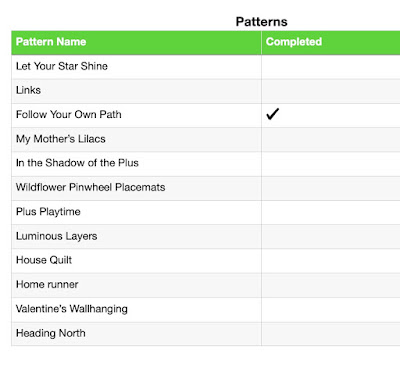Image resolution: width=400 pixels, height=368 pixels.
Task: Uncheck the Follow Your Own Path checkmark
Action: (x=272, y=114)
